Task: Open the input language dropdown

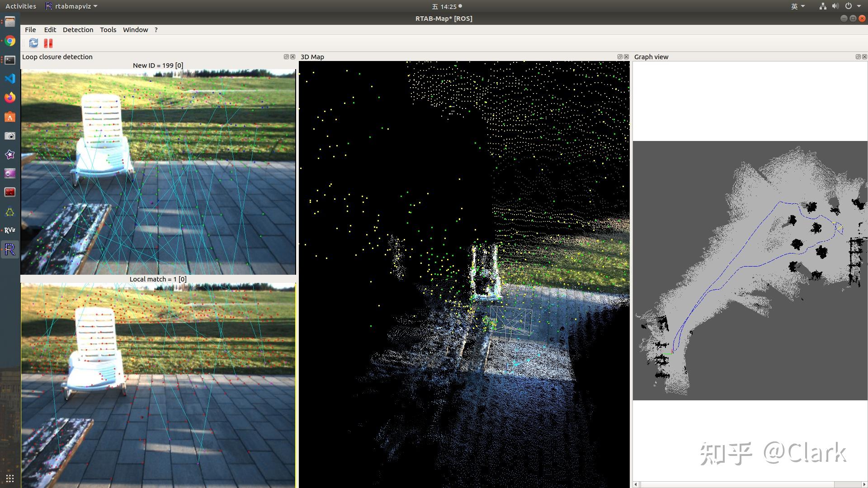Action: 797,6
